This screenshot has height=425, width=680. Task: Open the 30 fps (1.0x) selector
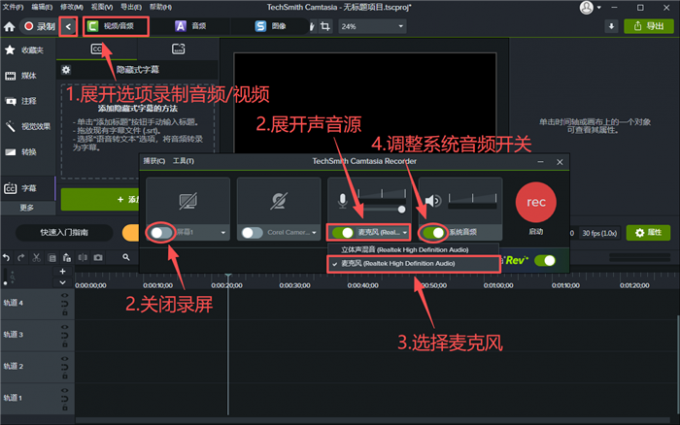tap(599, 233)
